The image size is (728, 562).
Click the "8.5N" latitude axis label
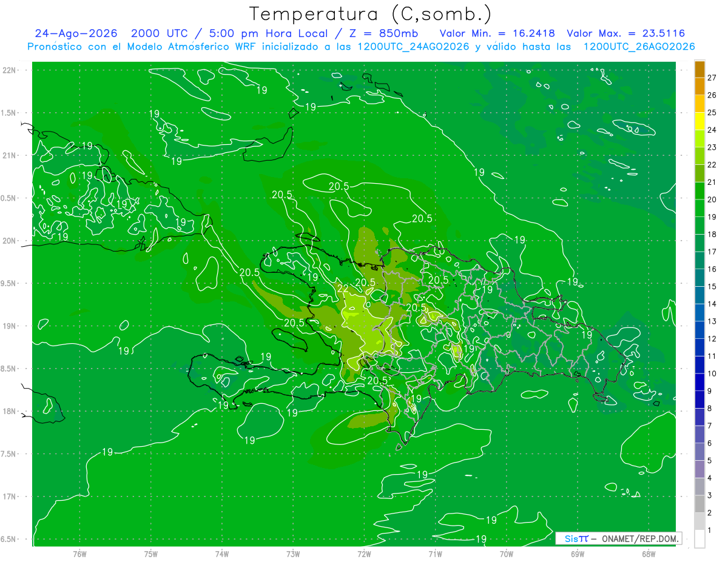coord(8,369)
